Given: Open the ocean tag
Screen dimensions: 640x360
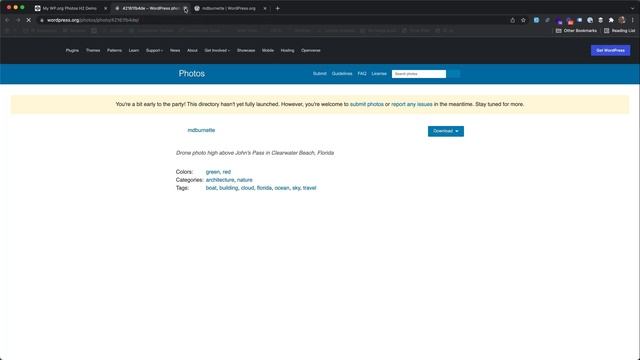Looking at the screenshot, I should click(282, 188).
